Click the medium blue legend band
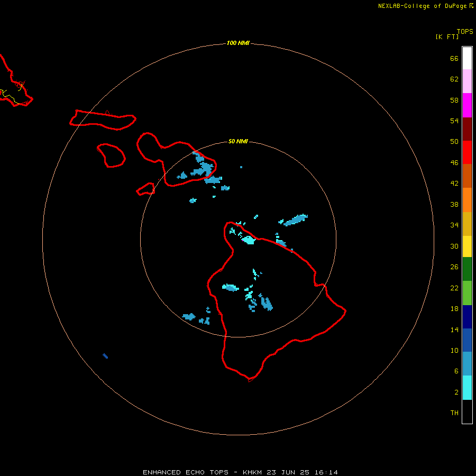The height and width of the screenshot is (476, 476). [467, 340]
